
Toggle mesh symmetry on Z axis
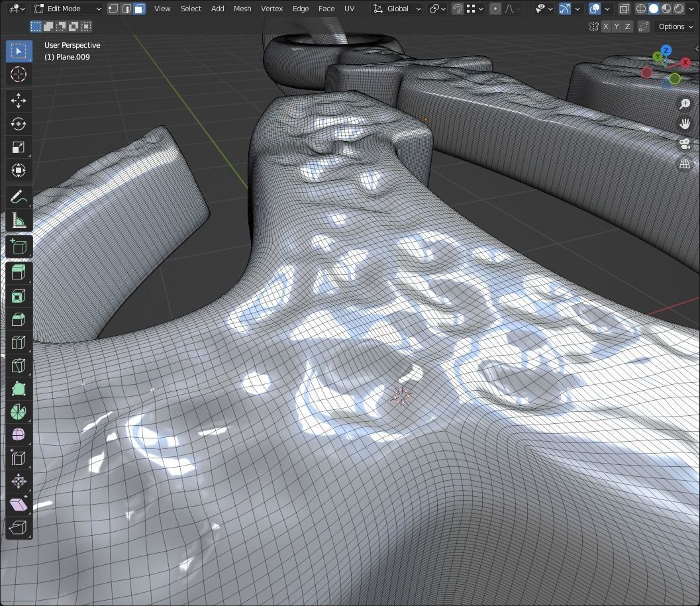627,26
